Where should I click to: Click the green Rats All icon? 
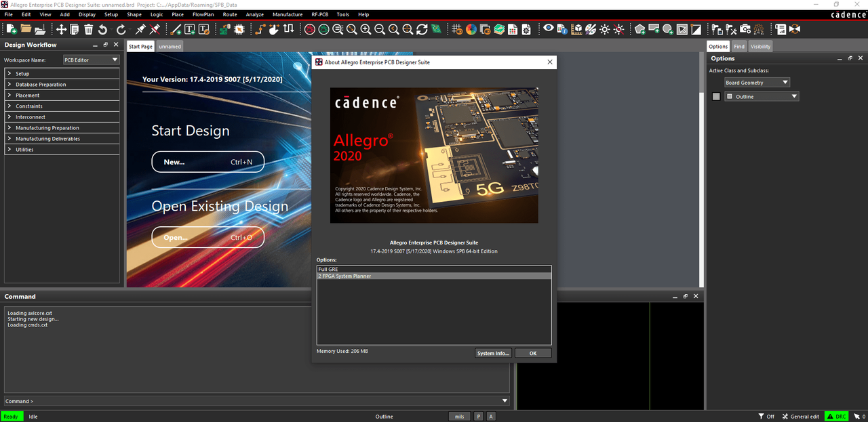coord(324,29)
